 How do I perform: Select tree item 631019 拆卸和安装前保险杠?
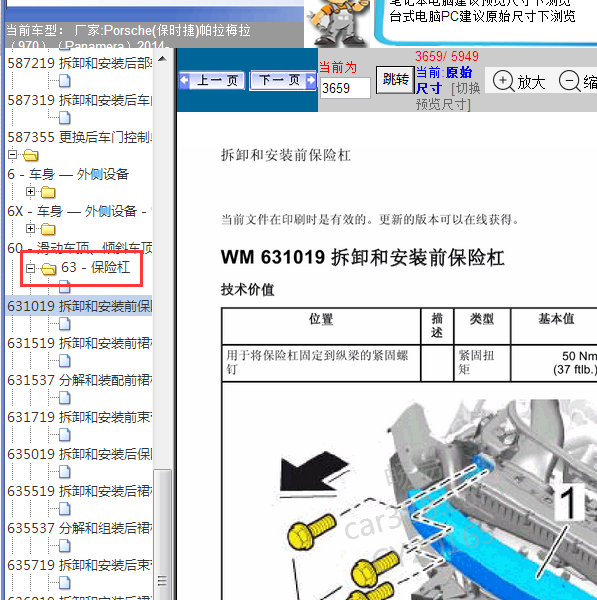coord(80,306)
